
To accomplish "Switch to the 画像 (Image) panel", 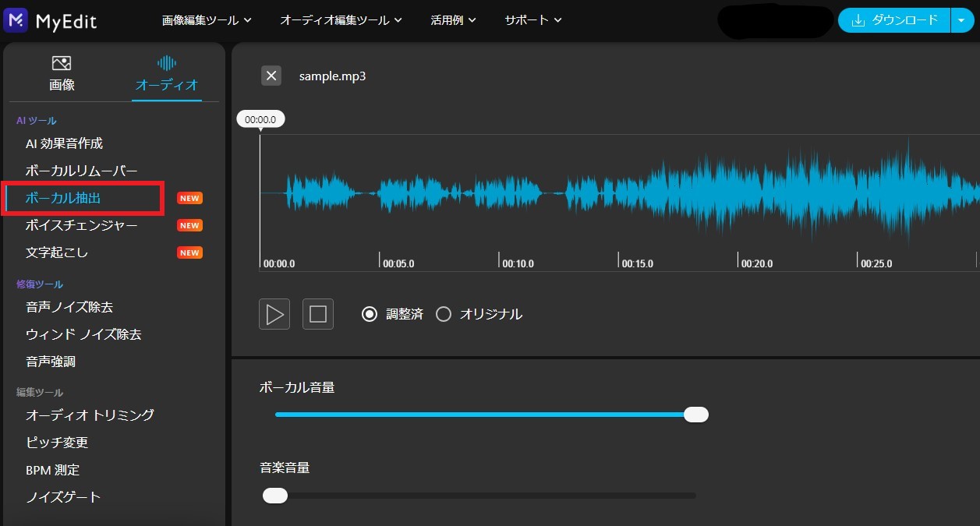I will click(61, 72).
